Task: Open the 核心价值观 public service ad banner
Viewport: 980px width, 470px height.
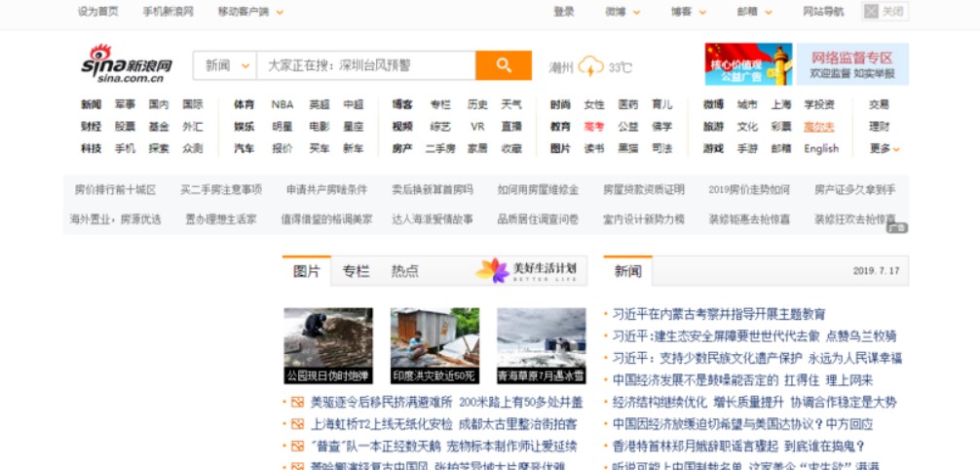Action: (747, 64)
